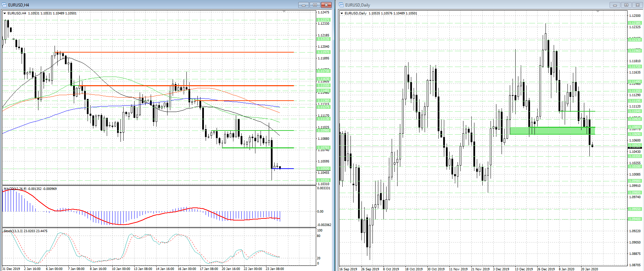Click the MACD(12,26,9) indicator label
Image resolution: width=644 pixels, height=271 pixels.
click(14, 189)
